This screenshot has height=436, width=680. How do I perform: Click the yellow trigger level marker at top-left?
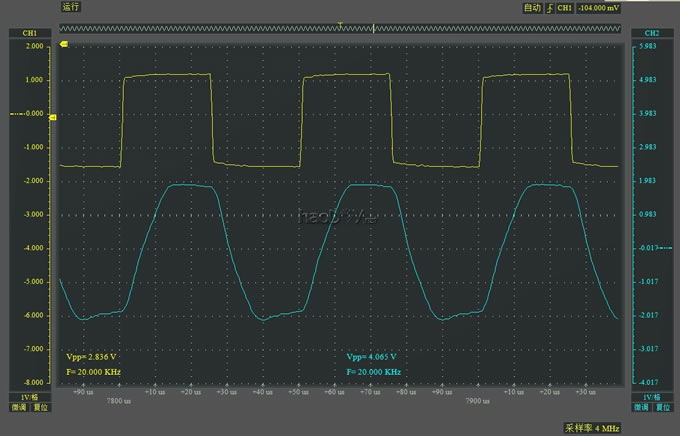click(x=66, y=44)
